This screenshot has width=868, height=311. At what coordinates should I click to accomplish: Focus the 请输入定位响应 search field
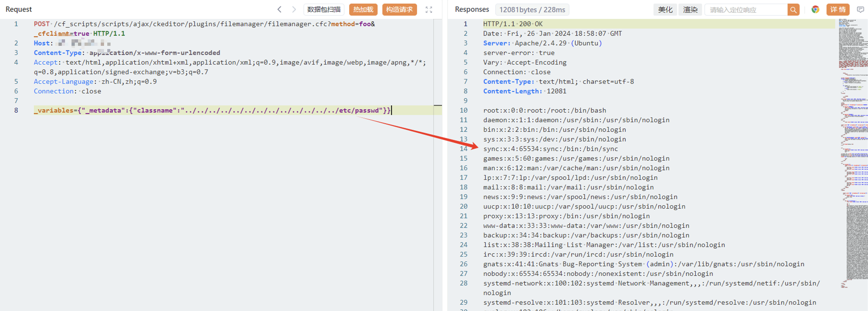pos(746,10)
